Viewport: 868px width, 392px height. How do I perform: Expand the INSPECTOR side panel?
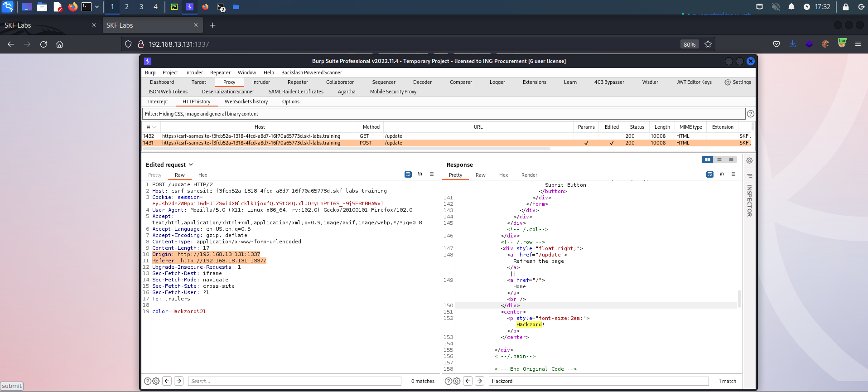point(749,201)
